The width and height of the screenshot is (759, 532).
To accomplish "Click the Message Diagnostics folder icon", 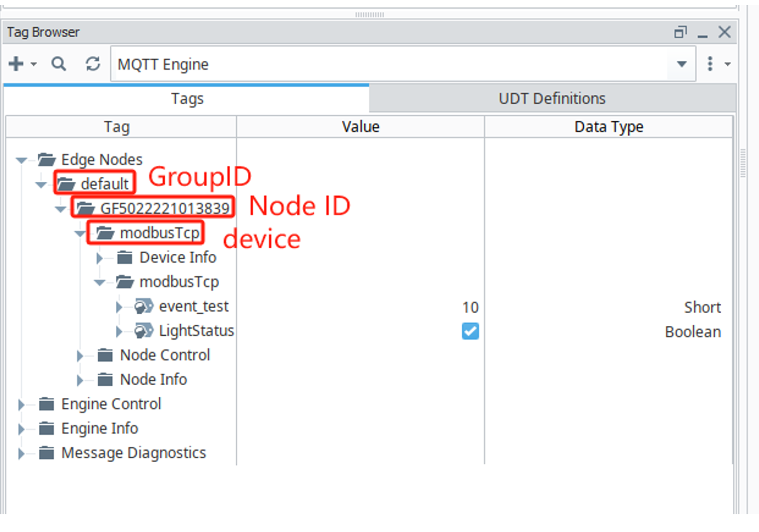I will (47, 453).
